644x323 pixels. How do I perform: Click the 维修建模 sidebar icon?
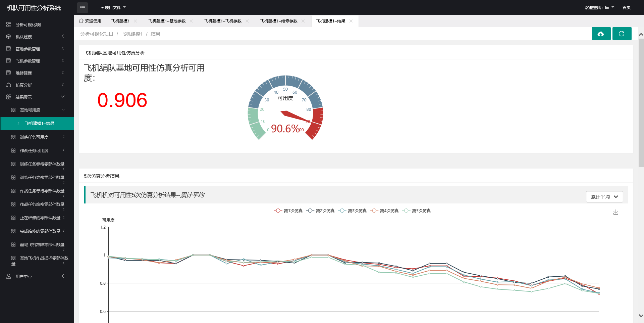[x=9, y=73]
